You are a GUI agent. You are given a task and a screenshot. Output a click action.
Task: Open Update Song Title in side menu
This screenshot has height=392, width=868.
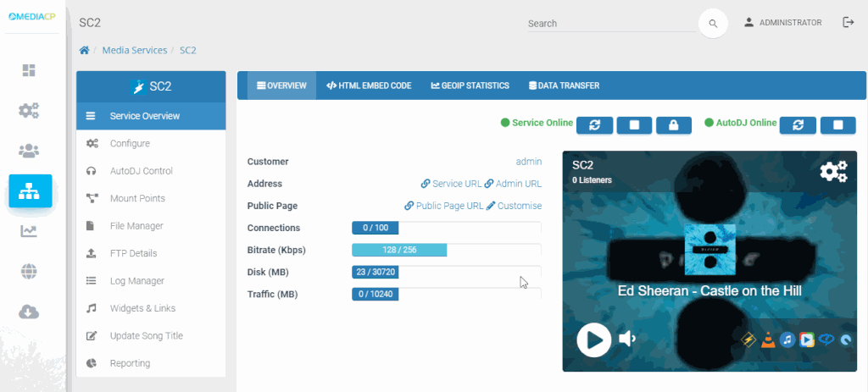tap(151, 335)
